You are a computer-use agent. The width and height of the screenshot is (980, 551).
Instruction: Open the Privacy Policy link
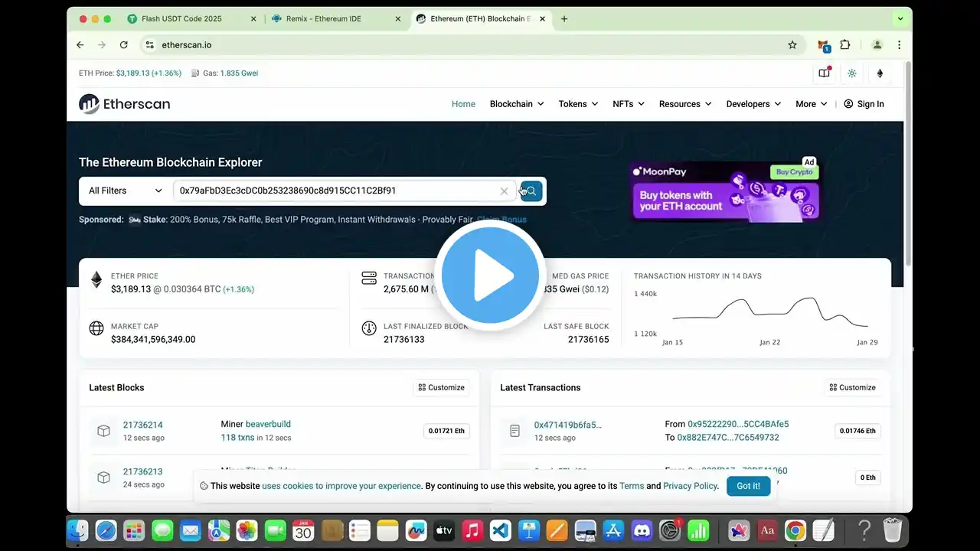690,486
